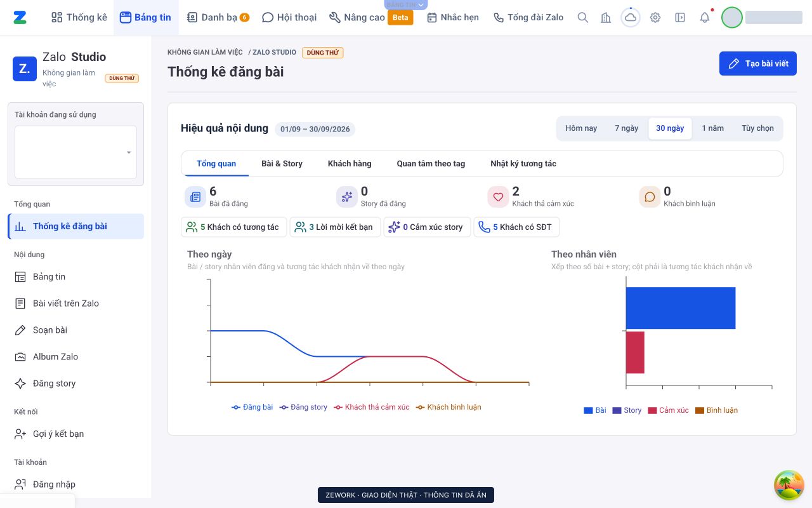Open Bảng tin top navigation tab

[x=145, y=17]
